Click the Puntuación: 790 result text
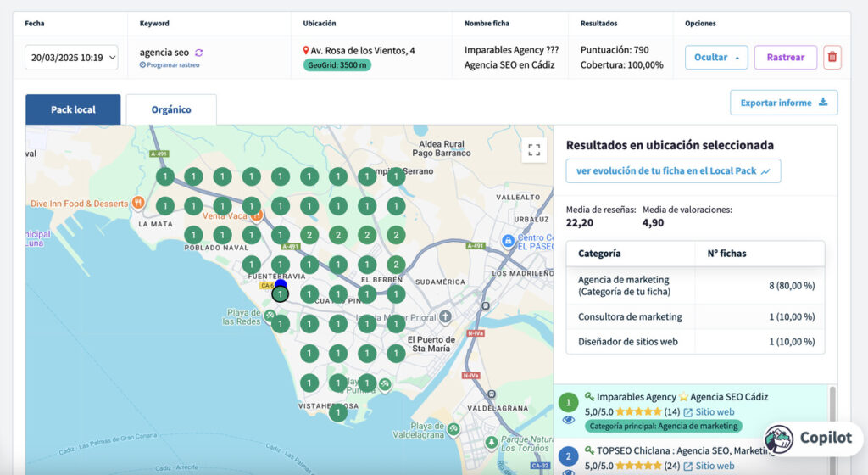Image resolution: width=868 pixels, height=475 pixels. (x=615, y=50)
